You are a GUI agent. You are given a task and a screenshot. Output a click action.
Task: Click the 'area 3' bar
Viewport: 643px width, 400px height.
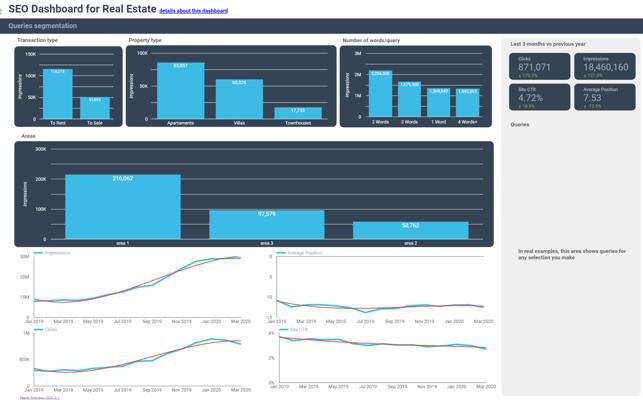click(x=266, y=224)
